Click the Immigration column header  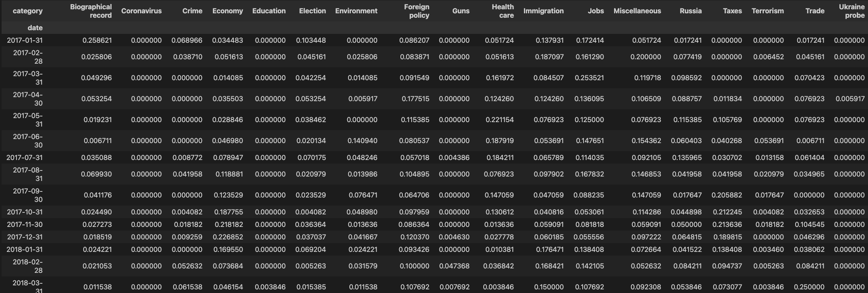(543, 11)
